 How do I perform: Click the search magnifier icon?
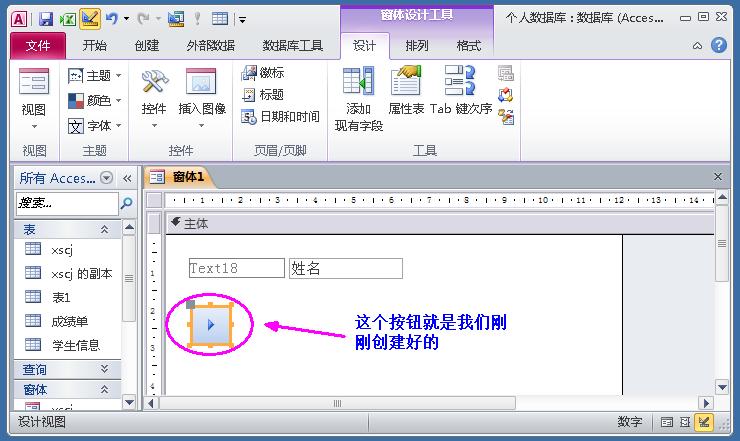pos(126,203)
